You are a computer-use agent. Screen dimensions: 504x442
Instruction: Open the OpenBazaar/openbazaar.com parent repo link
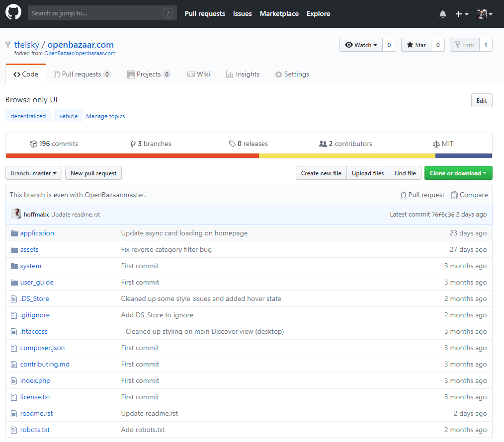pyautogui.click(x=80, y=53)
